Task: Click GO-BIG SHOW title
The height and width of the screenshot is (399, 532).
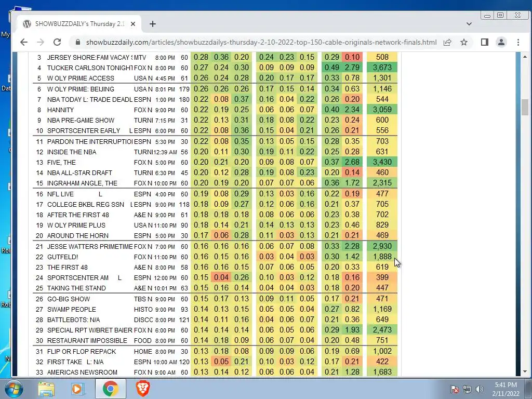Action: tap(69, 299)
